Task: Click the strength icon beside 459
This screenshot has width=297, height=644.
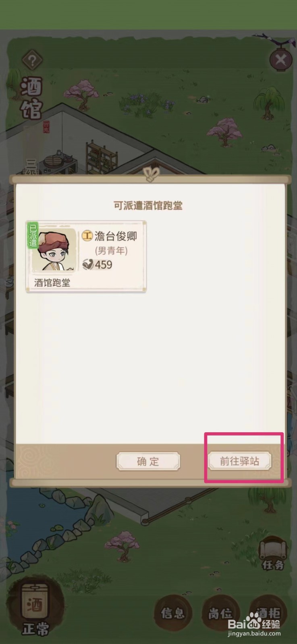Action: (x=88, y=264)
